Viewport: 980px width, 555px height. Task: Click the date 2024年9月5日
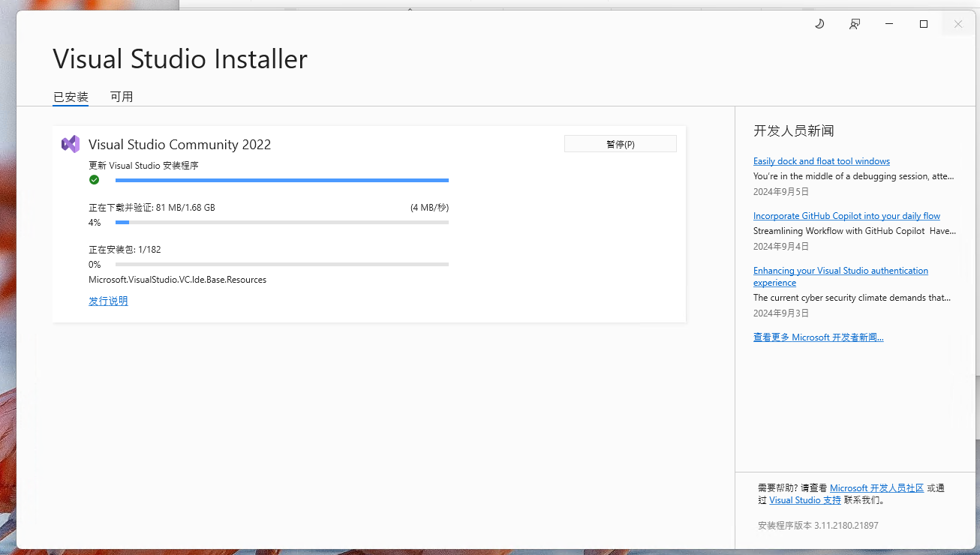(781, 192)
